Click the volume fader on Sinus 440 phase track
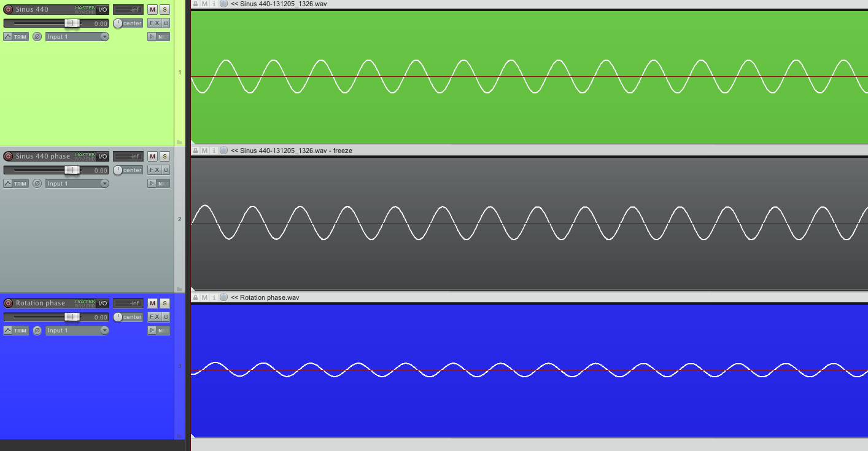This screenshot has height=451, width=868. coord(72,170)
